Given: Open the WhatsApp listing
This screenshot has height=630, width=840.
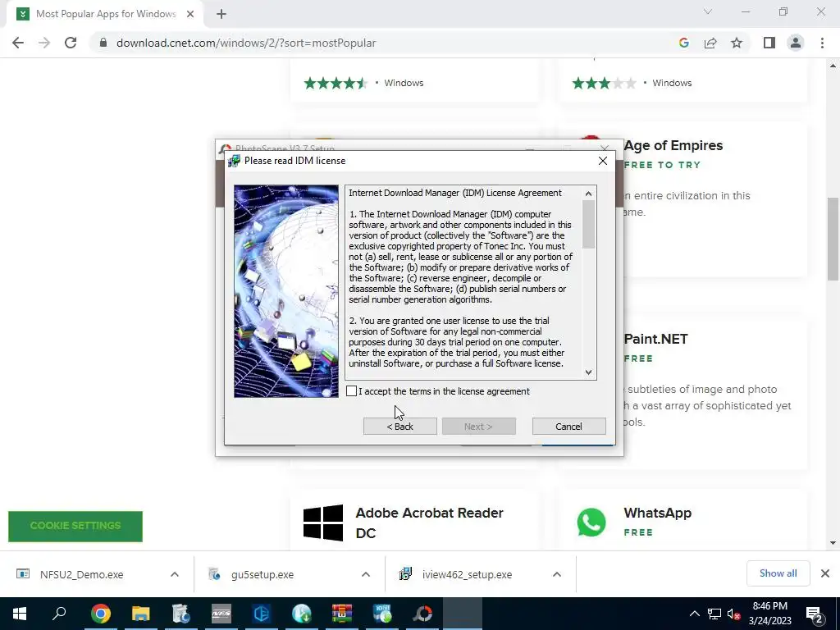Looking at the screenshot, I should point(657,514).
